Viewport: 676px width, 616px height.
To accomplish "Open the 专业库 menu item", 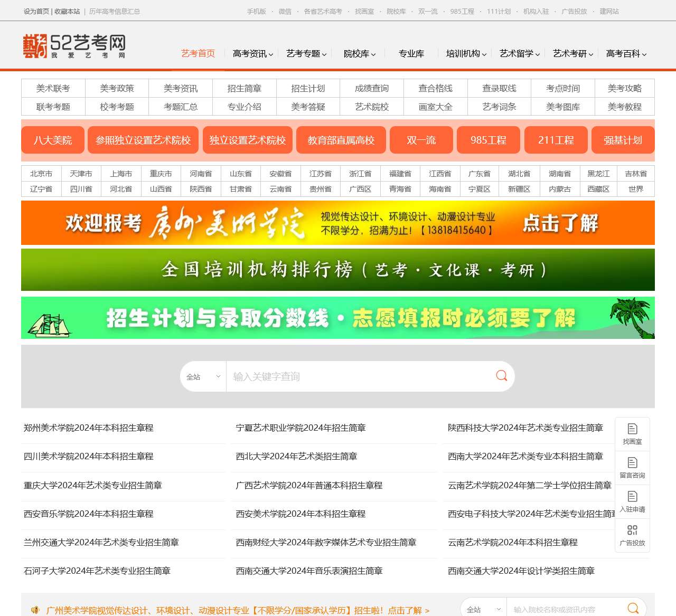I will (411, 54).
